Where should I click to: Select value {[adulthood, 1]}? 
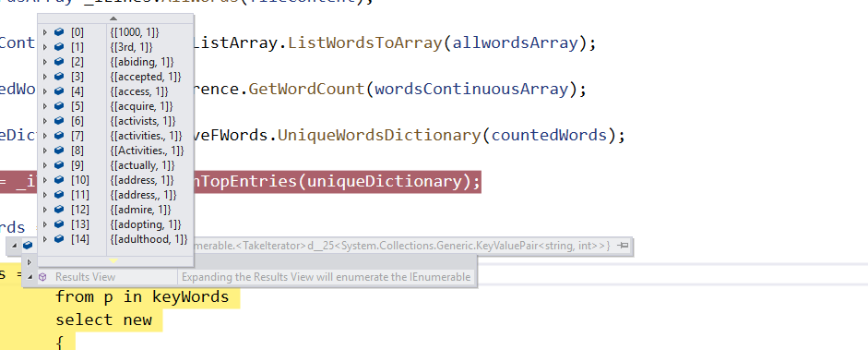(149, 239)
